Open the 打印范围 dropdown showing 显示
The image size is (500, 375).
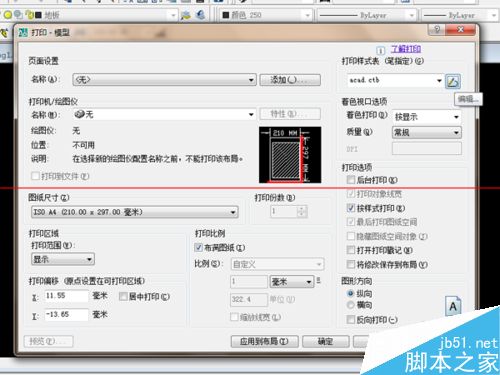[x=63, y=259]
